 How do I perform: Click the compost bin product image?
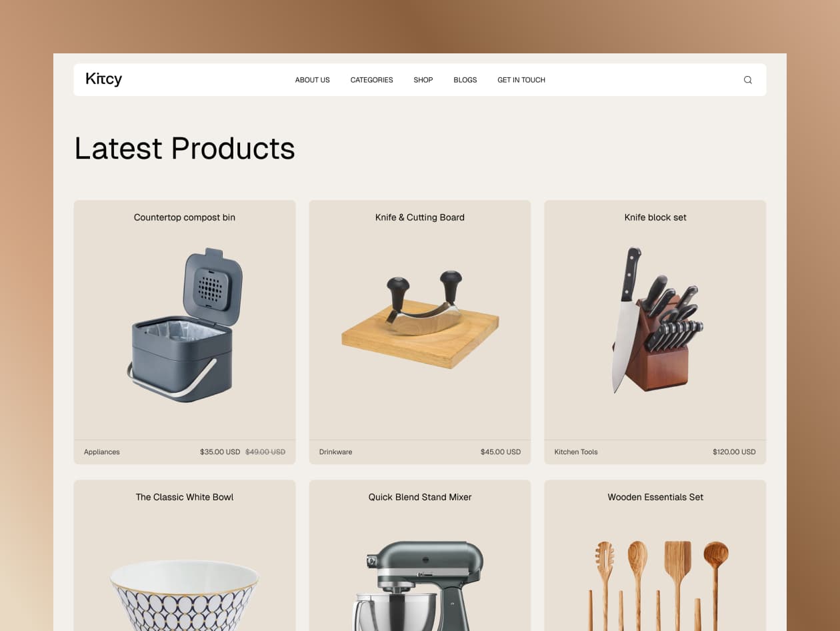185,325
